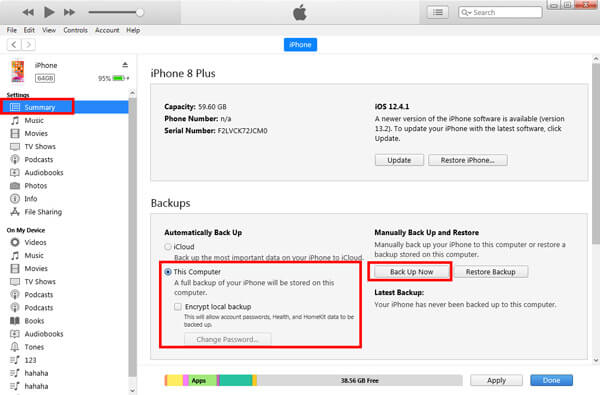Enable Encrypt local backup checkbox

[x=178, y=307]
